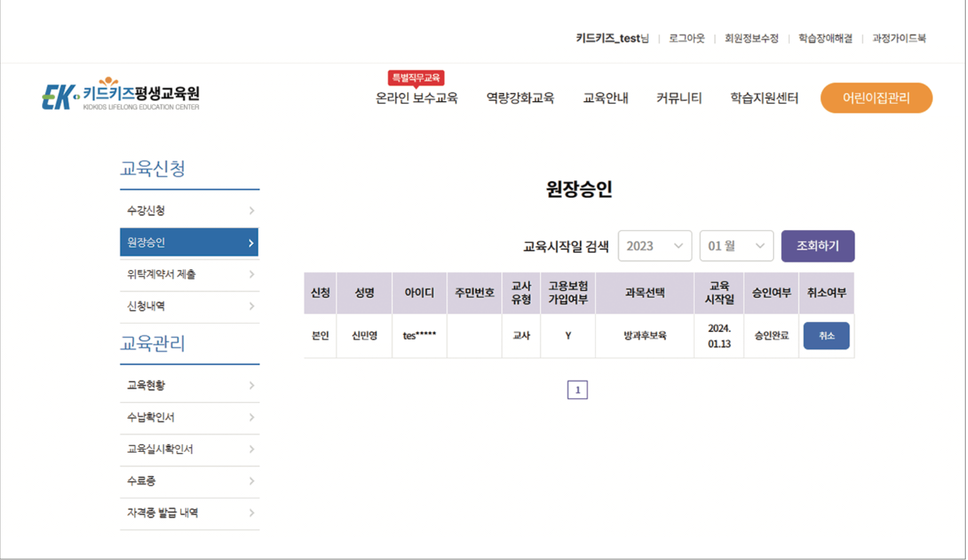Expand the 수강신청 sidebar item
968x560 pixels.
point(189,210)
